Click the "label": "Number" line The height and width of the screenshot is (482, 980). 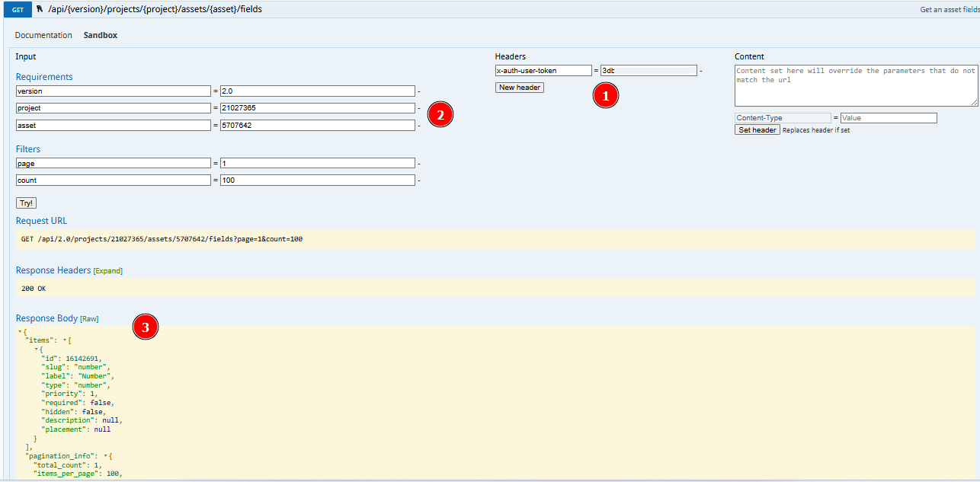(x=78, y=376)
